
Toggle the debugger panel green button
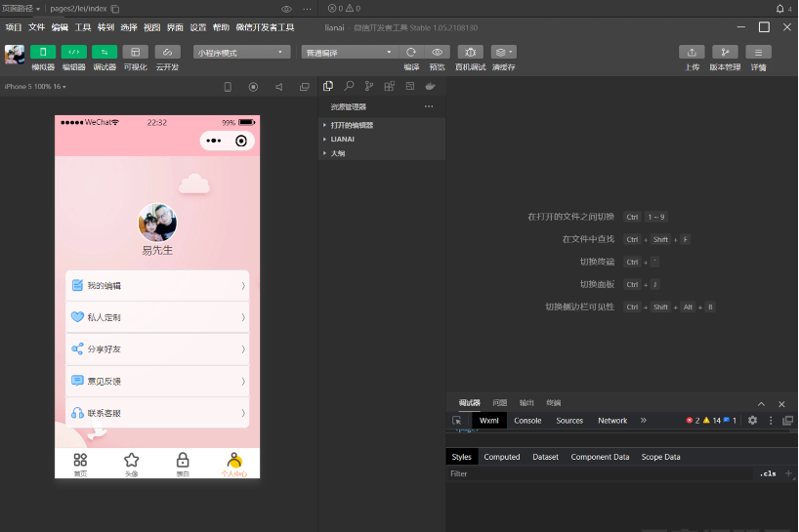tap(105, 52)
